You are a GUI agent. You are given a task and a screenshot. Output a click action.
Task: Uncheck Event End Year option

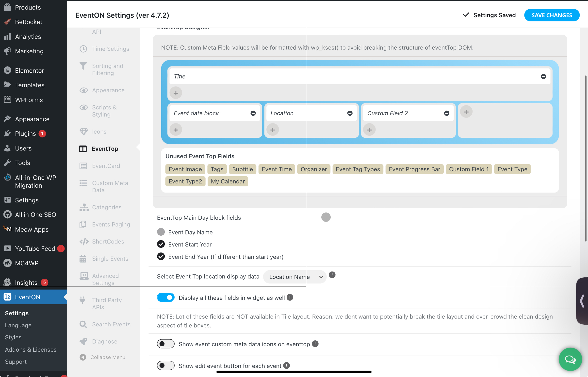click(x=161, y=256)
